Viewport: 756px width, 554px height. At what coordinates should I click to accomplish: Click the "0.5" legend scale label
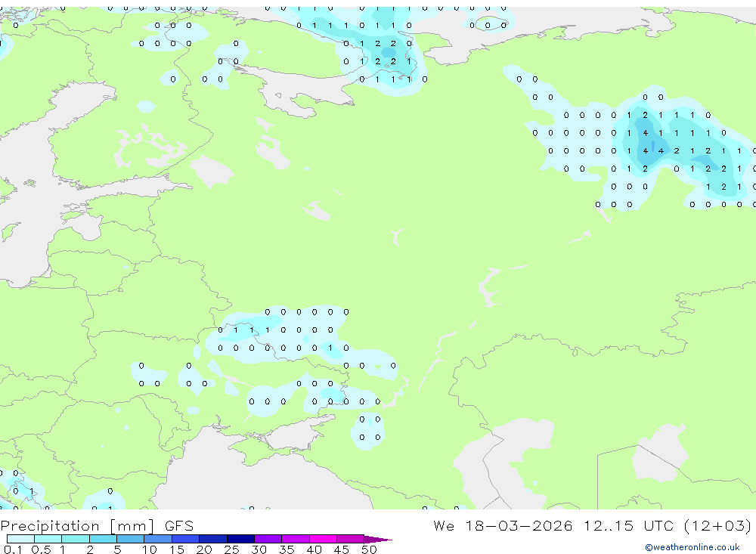(x=41, y=549)
